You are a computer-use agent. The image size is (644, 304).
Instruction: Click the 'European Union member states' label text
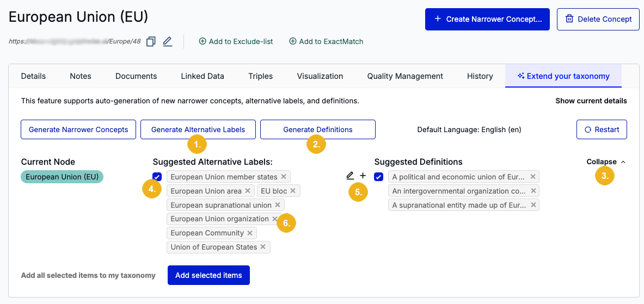click(224, 177)
